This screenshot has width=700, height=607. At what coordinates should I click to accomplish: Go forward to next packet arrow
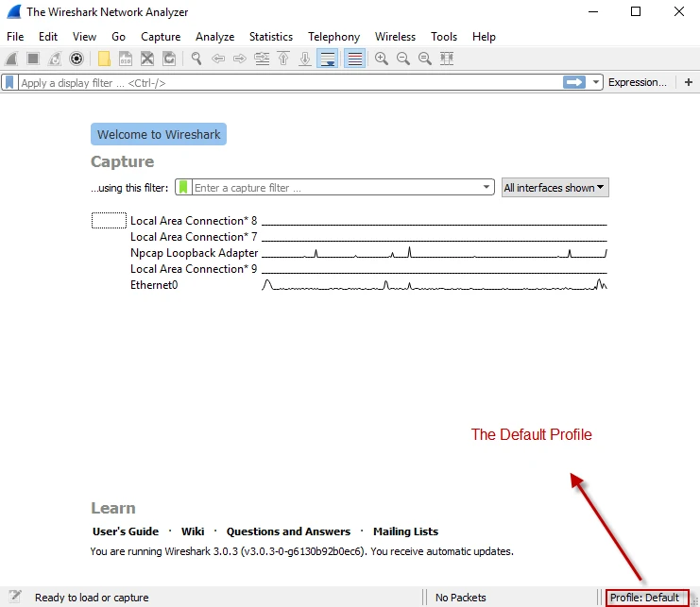pyautogui.click(x=240, y=59)
